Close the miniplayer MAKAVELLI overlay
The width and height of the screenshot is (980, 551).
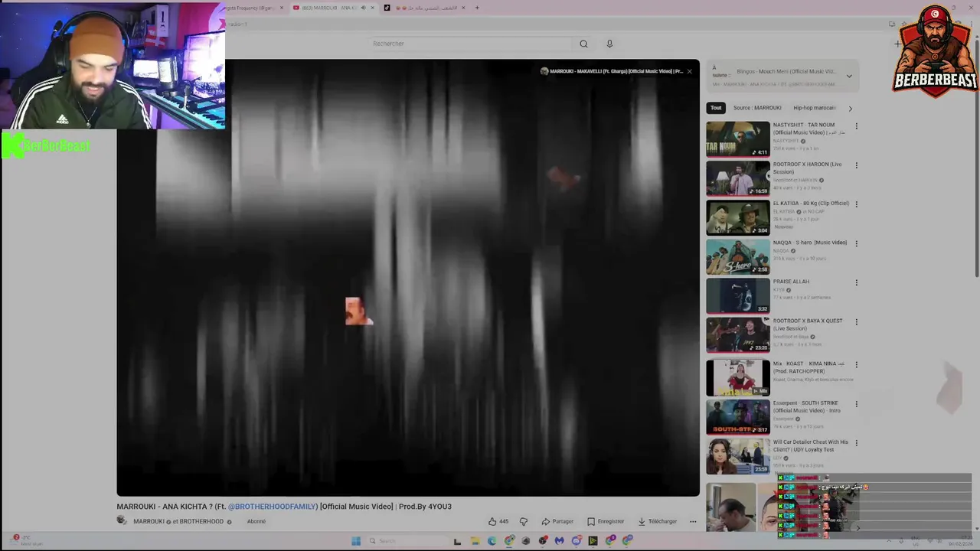[689, 71]
